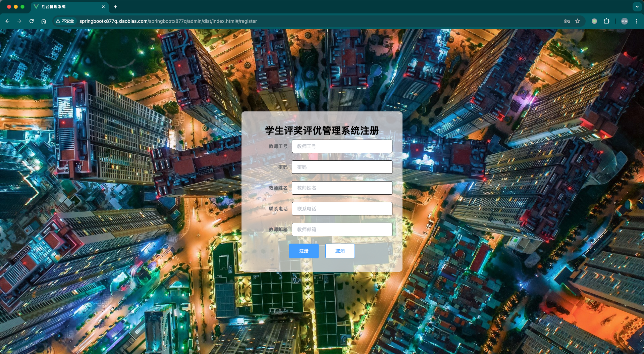
Task: Expand the tab search chevron
Action: [637, 7]
